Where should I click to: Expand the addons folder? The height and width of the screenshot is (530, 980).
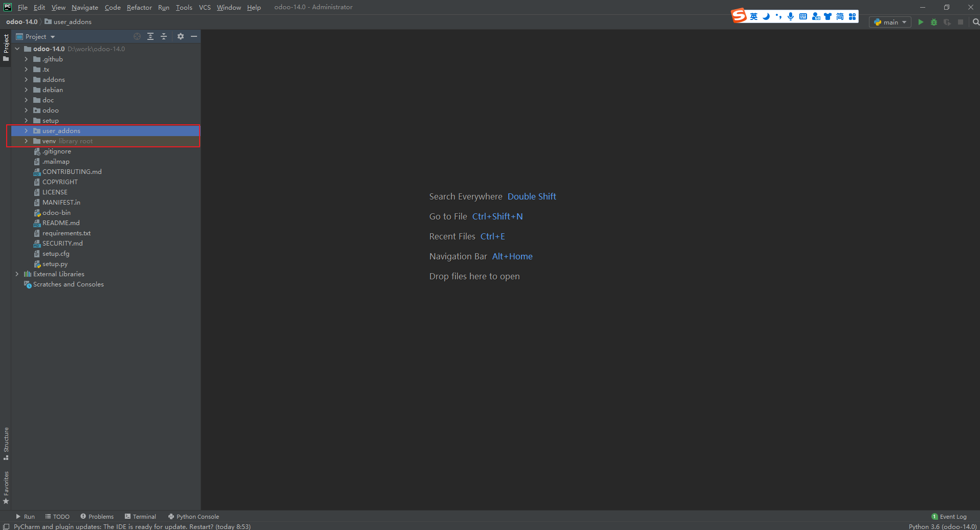(27, 79)
